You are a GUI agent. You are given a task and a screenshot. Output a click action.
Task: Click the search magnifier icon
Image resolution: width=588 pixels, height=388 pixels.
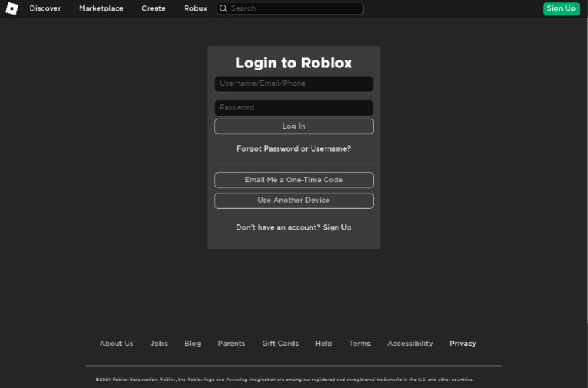click(x=223, y=8)
